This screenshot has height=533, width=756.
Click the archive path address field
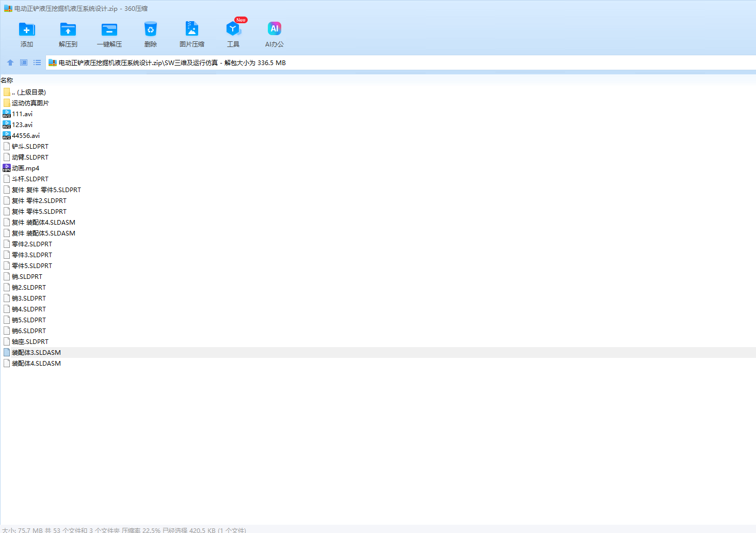[x=401, y=62]
